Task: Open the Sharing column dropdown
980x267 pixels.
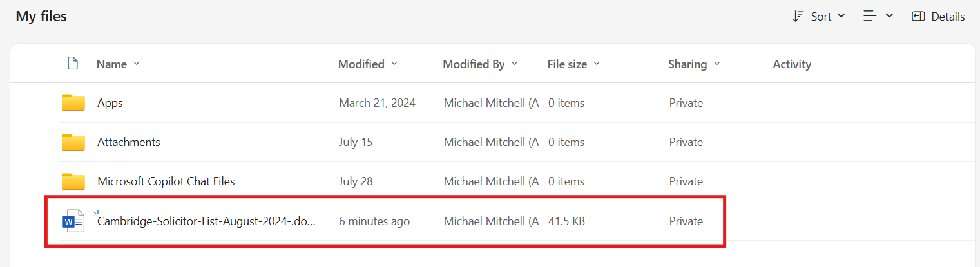Action: coord(716,64)
